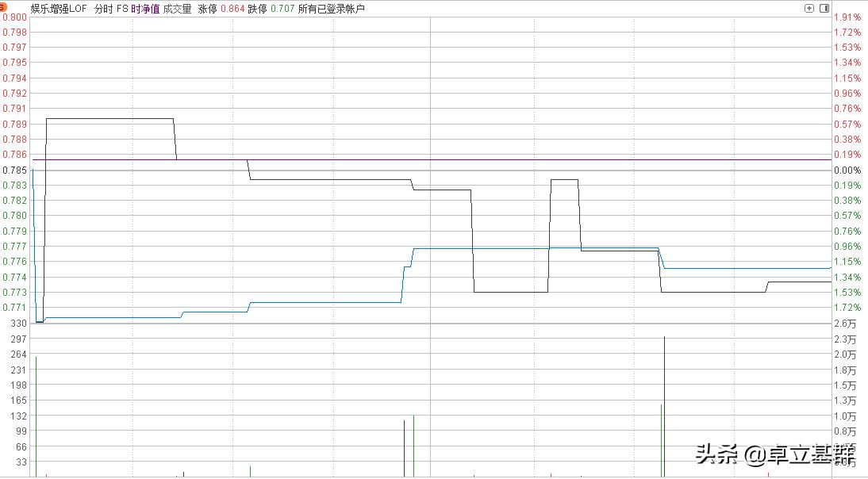Click the 0.771 price axis label
Image resolution: width=868 pixels, height=479 pixels.
click(x=15, y=308)
